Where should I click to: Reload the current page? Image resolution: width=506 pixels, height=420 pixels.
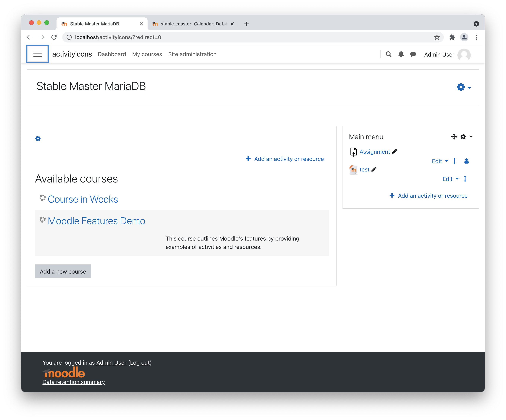click(x=54, y=37)
